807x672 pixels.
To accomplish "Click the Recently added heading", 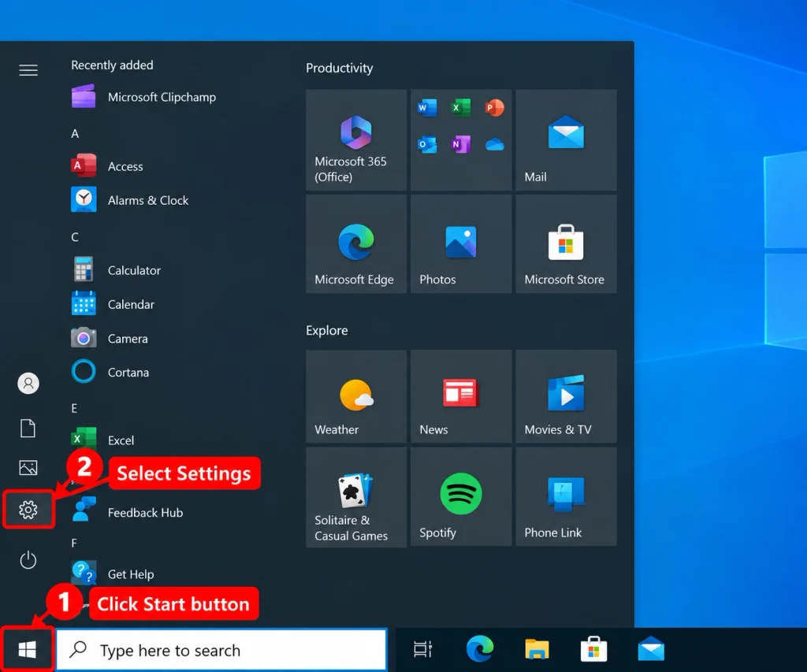I will (112, 65).
